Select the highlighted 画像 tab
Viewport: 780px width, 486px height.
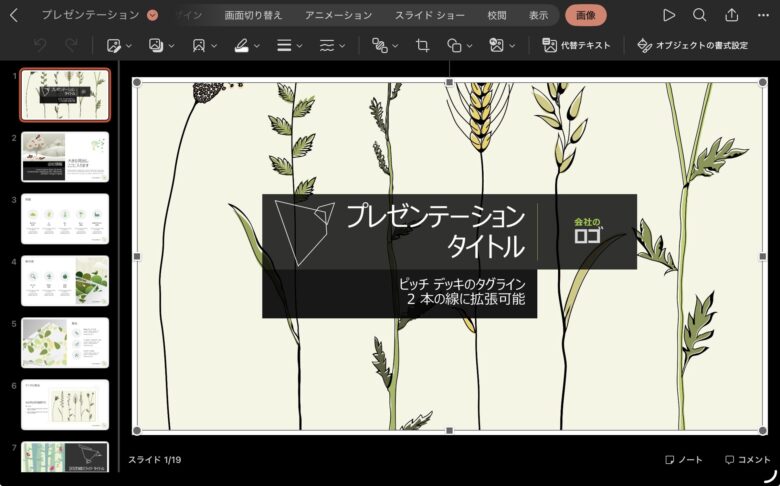click(585, 15)
